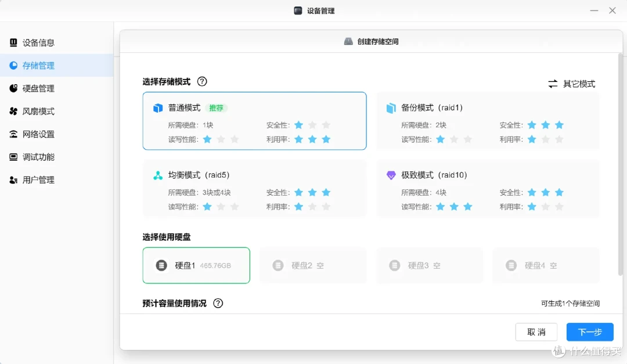This screenshot has height=364, width=627.
Task: Click the 风扇模式 fan icon
Action: click(13, 111)
